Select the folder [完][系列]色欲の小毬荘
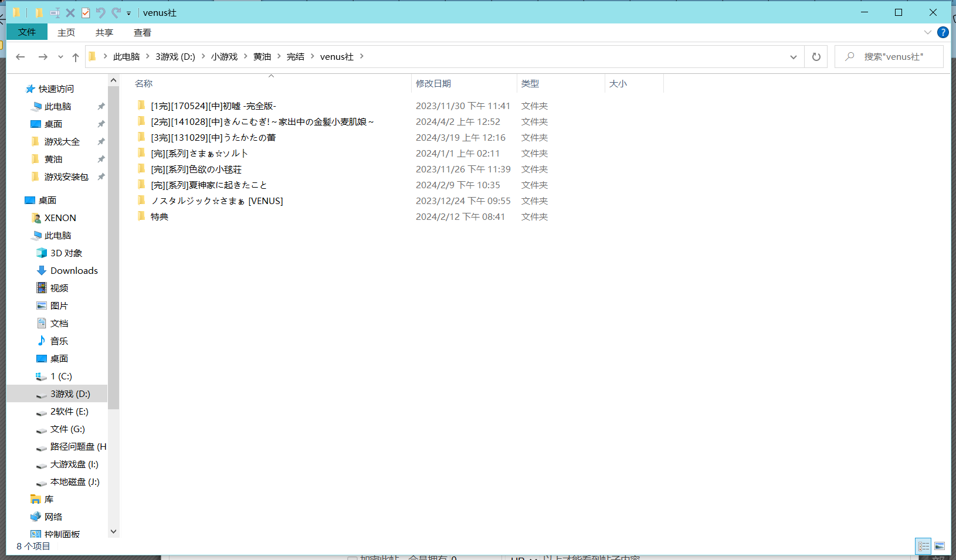The width and height of the screenshot is (956, 560). tap(196, 169)
